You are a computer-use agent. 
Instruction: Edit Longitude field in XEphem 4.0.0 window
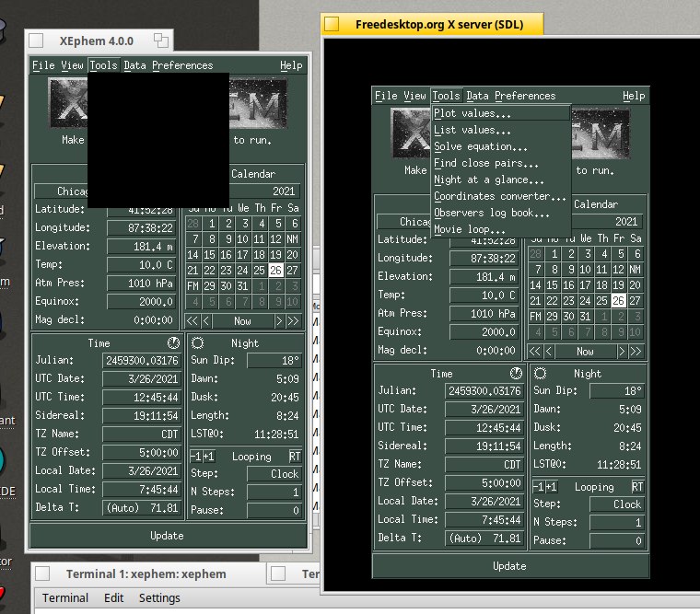(142, 228)
